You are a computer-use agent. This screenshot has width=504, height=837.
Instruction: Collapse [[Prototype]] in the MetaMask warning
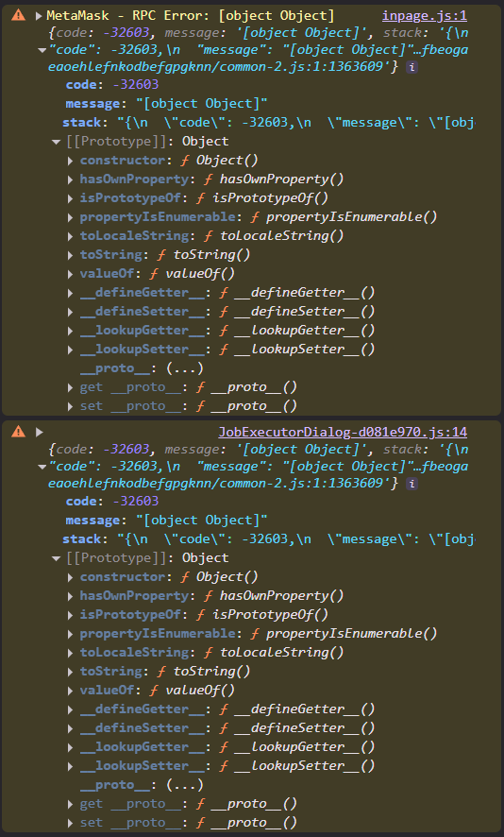click(56, 142)
